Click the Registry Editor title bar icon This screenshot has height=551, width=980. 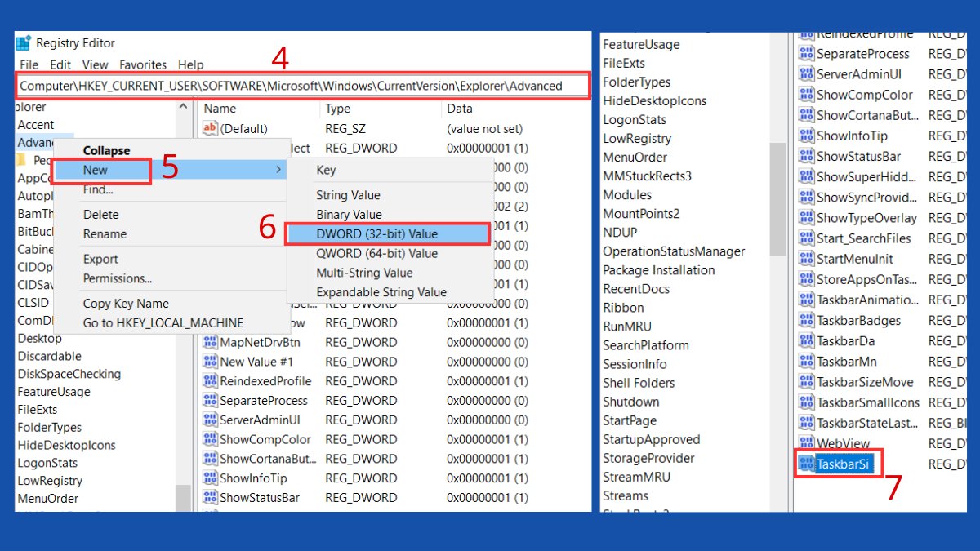click(24, 42)
